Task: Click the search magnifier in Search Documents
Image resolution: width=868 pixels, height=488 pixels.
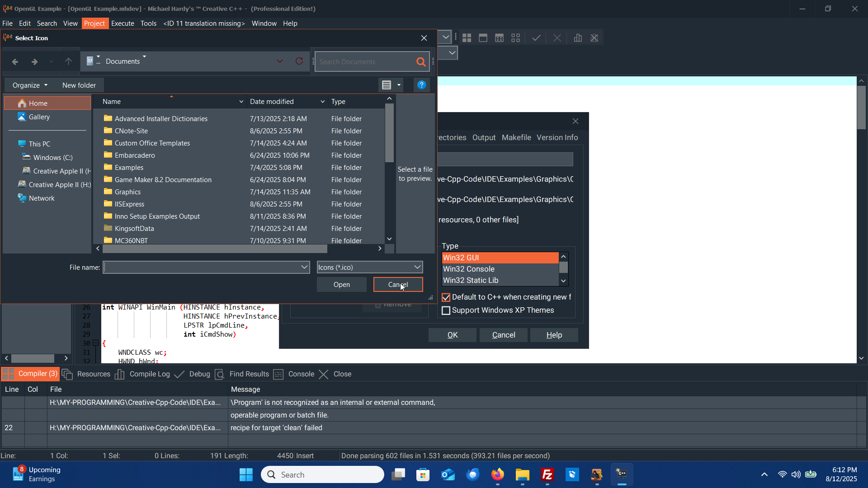Action: pyautogui.click(x=421, y=62)
